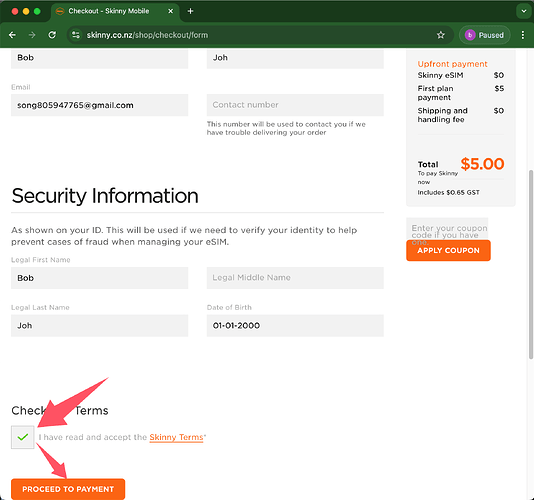The width and height of the screenshot is (534, 500).
Task: Select the Date of Birth field
Action: tap(295, 325)
